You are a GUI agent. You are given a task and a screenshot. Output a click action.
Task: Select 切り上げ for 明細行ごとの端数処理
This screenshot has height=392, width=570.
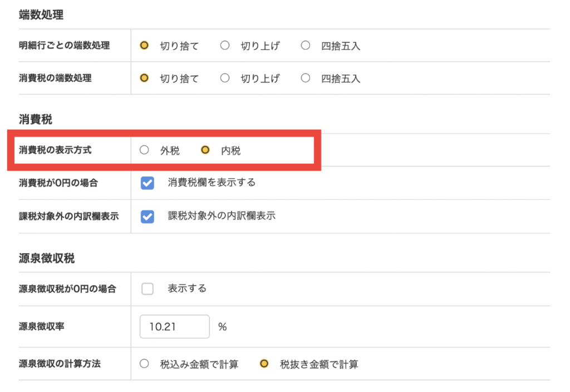tap(225, 46)
